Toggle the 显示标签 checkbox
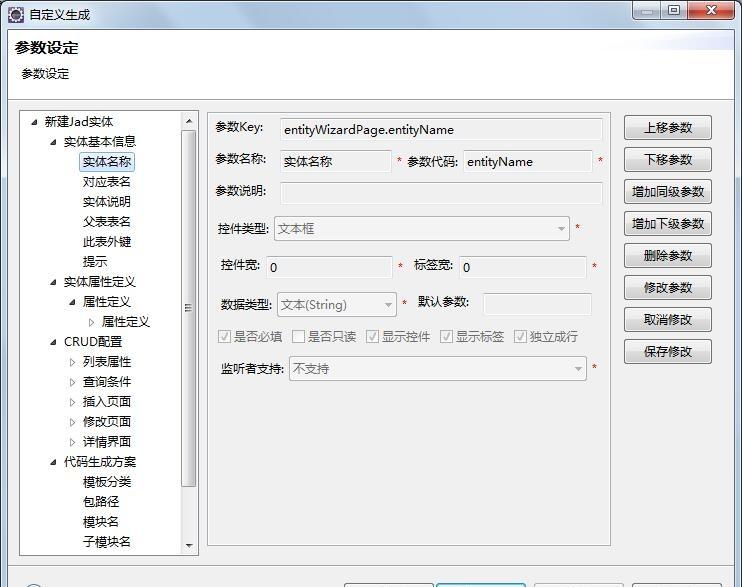This screenshot has height=587, width=742. click(446, 337)
